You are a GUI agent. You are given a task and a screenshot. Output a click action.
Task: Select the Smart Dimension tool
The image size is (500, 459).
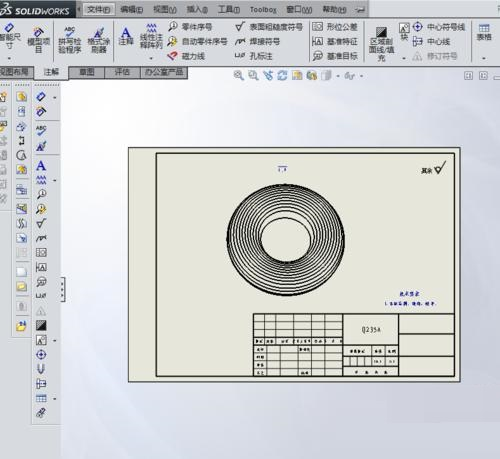(x=9, y=36)
